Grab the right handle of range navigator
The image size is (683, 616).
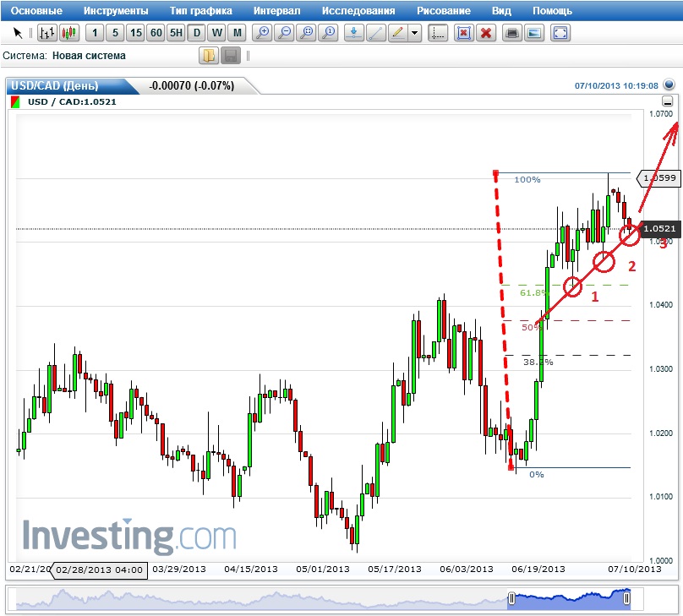pyautogui.click(x=626, y=598)
